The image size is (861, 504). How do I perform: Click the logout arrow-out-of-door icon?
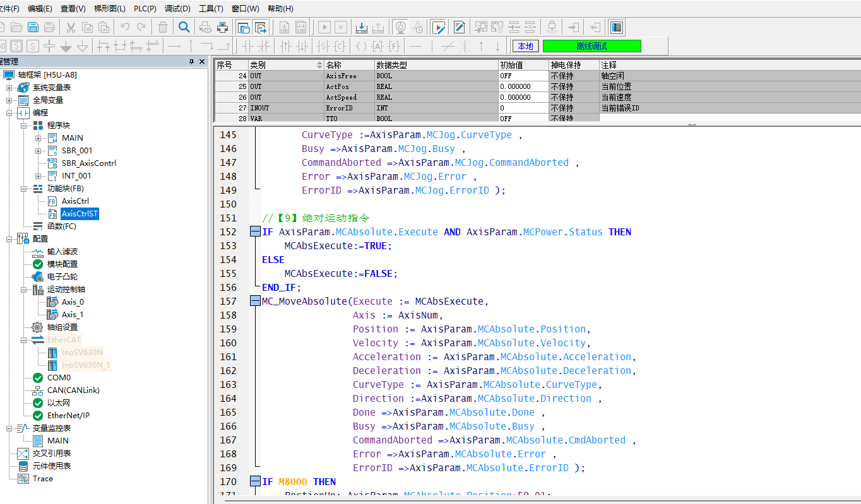click(595, 27)
